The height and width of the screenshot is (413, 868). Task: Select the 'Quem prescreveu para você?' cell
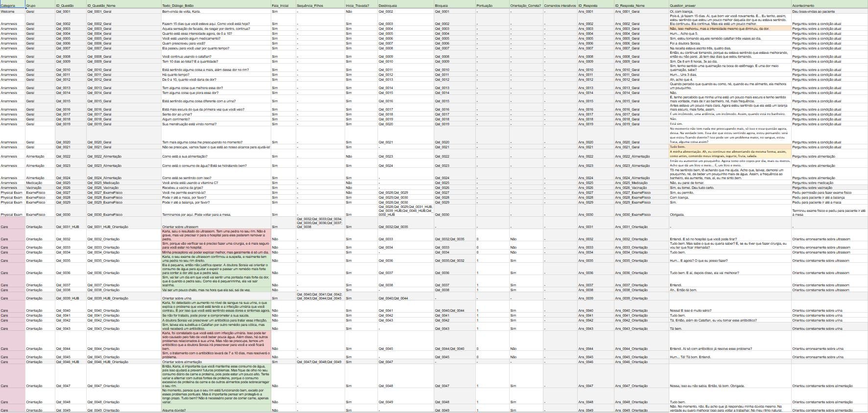pos(216,44)
